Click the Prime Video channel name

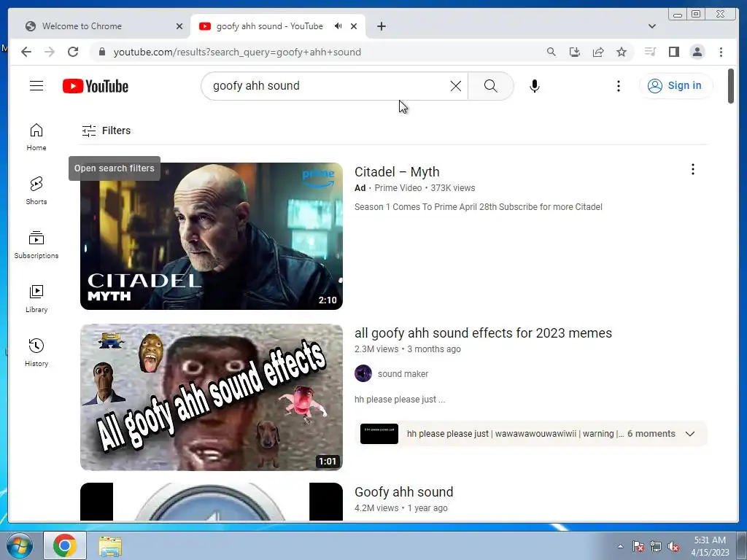pos(398,188)
